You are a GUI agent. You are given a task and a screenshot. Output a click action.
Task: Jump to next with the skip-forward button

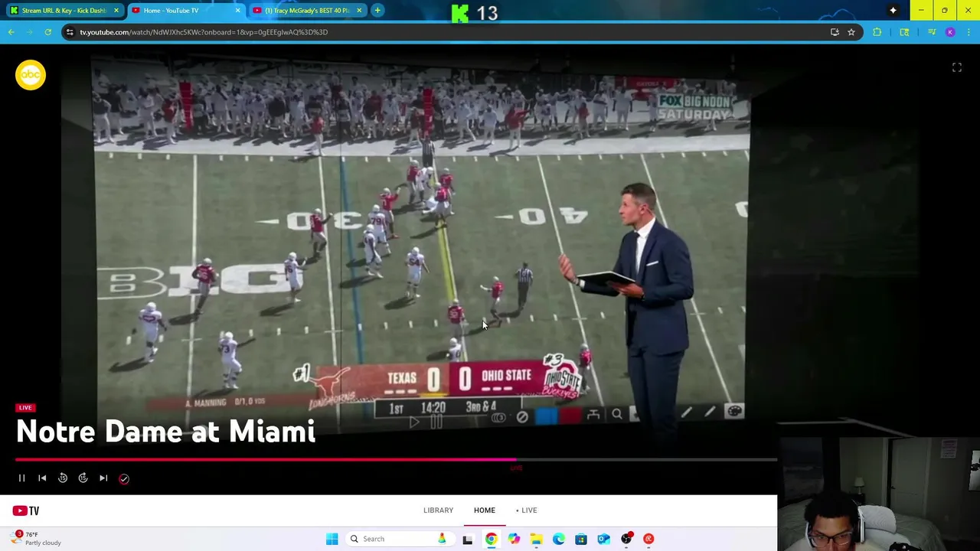(x=103, y=478)
